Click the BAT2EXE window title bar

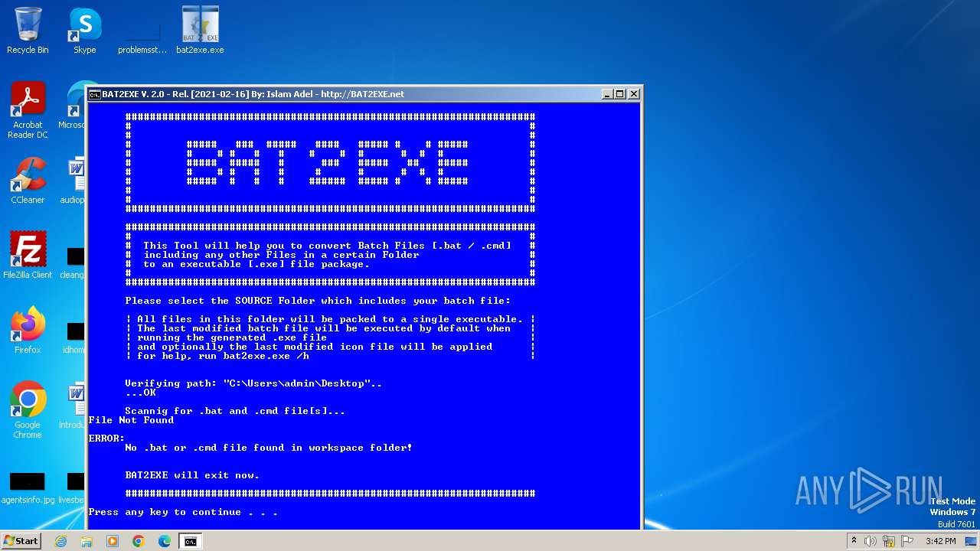(364, 94)
